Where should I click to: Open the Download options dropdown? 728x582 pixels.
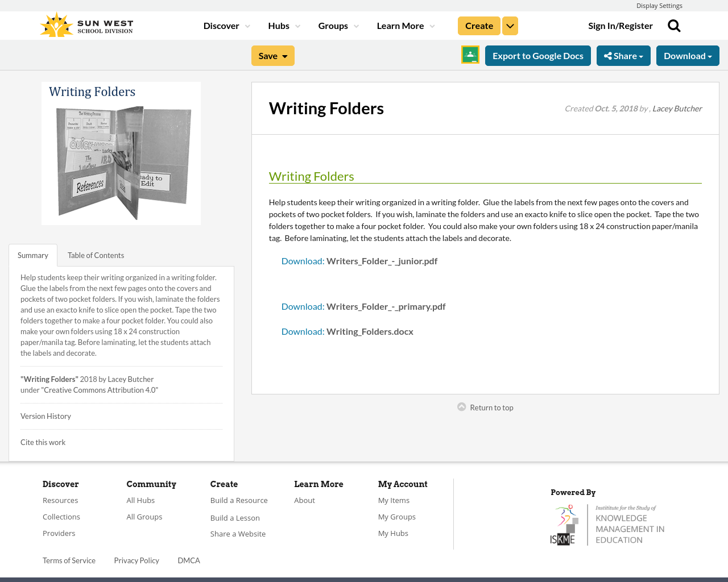coord(688,55)
